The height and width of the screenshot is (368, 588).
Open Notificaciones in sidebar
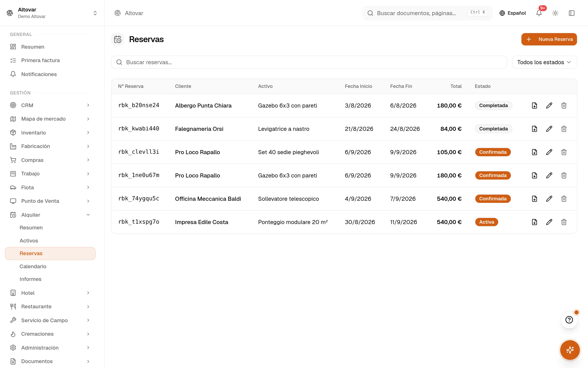[50, 74]
